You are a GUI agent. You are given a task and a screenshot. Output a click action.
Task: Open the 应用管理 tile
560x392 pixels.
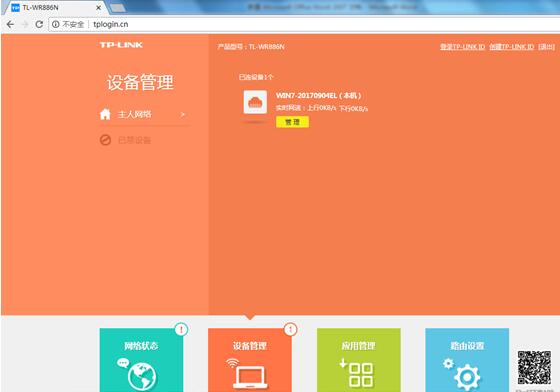pos(359,360)
